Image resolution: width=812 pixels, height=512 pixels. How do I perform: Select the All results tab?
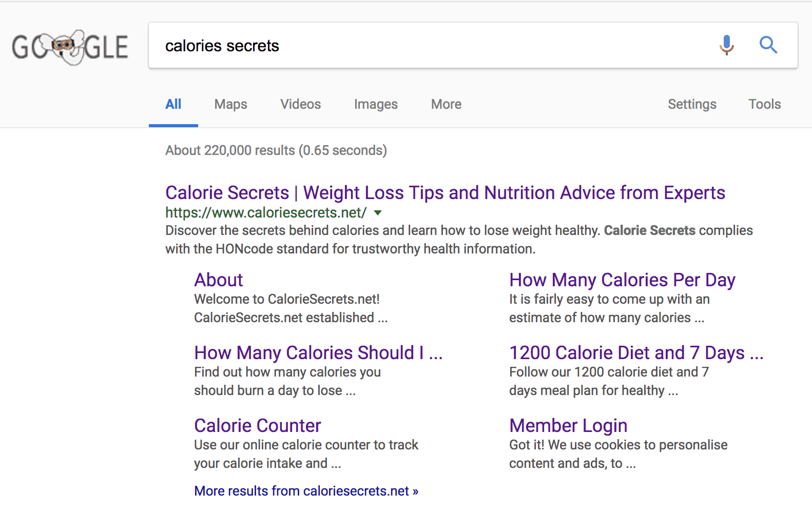coord(173,104)
